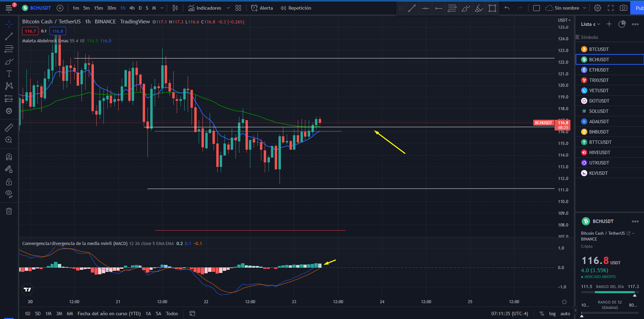Expand the timeframe interval dropdown arrow
The image size is (644, 319).
pos(162,8)
